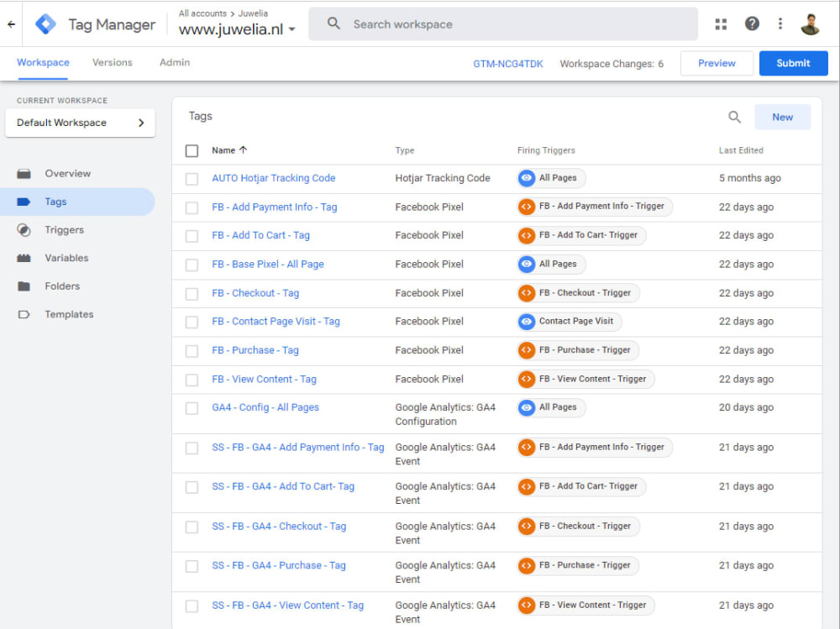840x629 pixels.
Task: Switch to the Workspace tab
Action: (x=43, y=63)
